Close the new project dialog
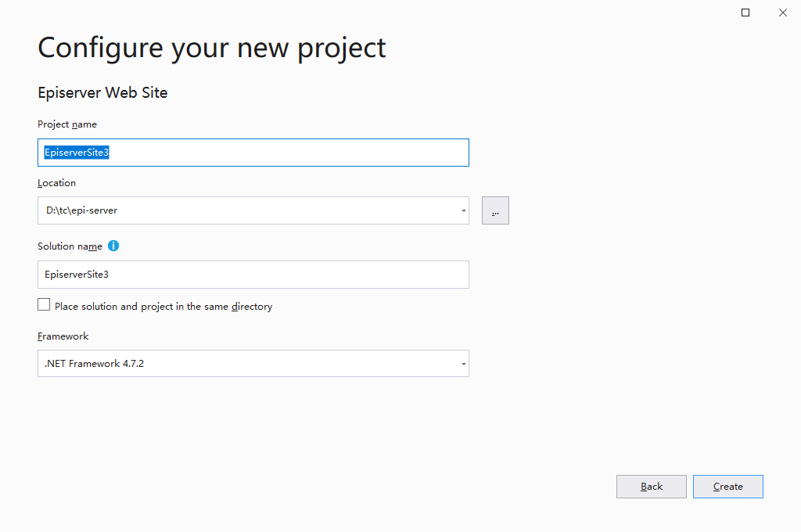801x532 pixels. tap(782, 13)
